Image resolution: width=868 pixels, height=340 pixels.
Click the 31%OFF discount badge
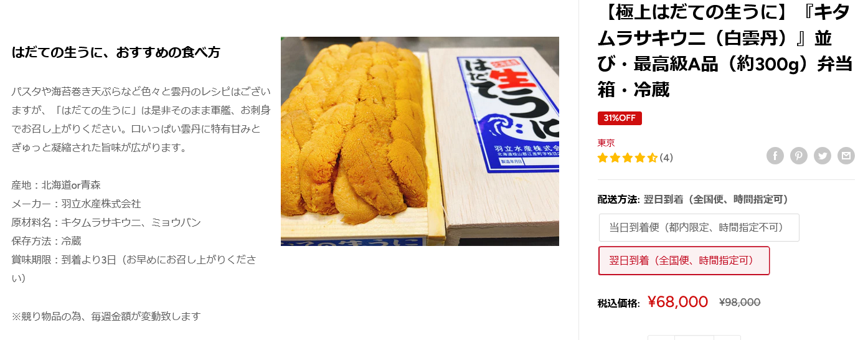coord(620,118)
